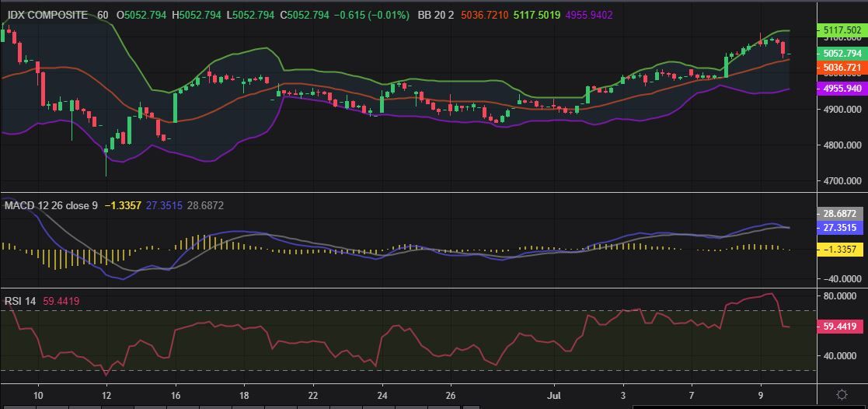This screenshot has height=409, width=868.
Task: Open chart settings via gear icon
Action: click(842, 394)
